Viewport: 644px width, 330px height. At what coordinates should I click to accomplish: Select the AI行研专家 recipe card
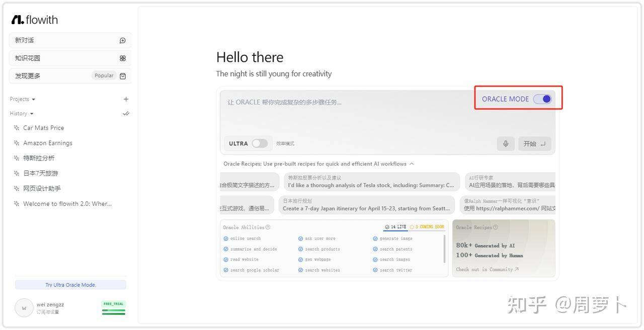510,182
